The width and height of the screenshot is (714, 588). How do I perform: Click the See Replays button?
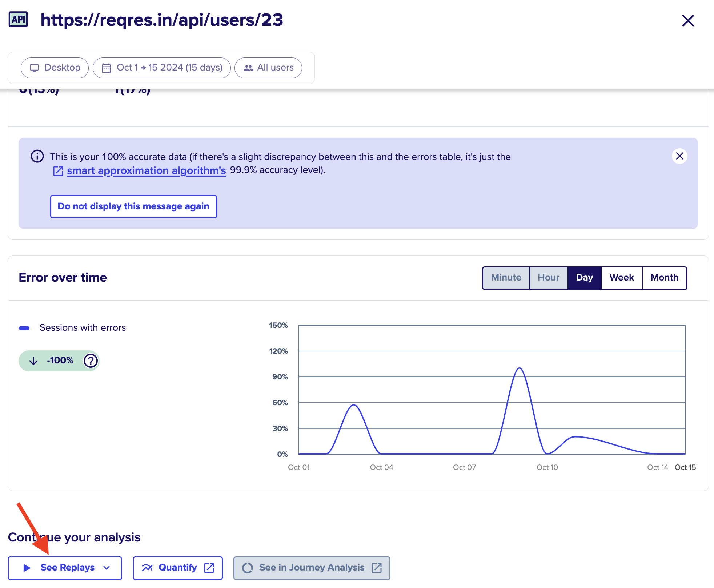65,568
